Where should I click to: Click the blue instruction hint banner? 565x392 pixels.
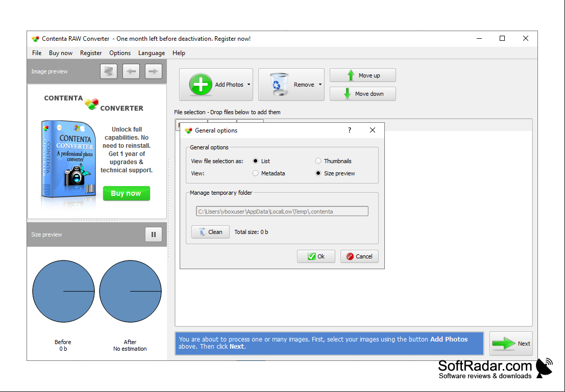click(329, 344)
